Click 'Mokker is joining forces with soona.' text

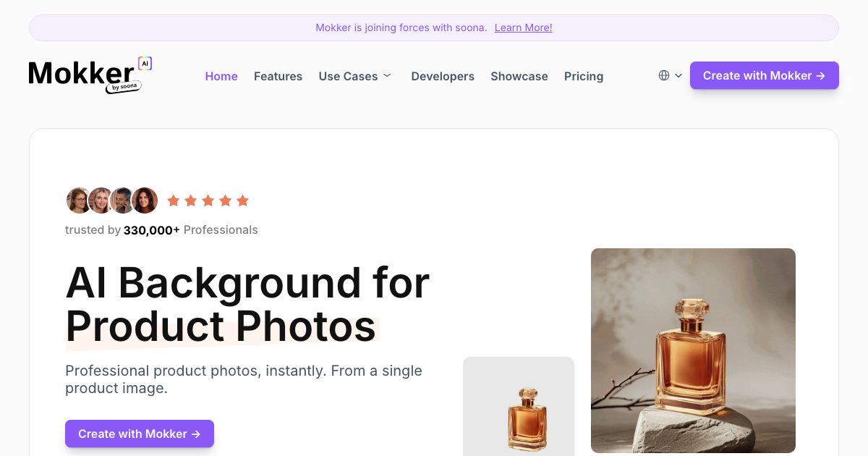(401, 28)
